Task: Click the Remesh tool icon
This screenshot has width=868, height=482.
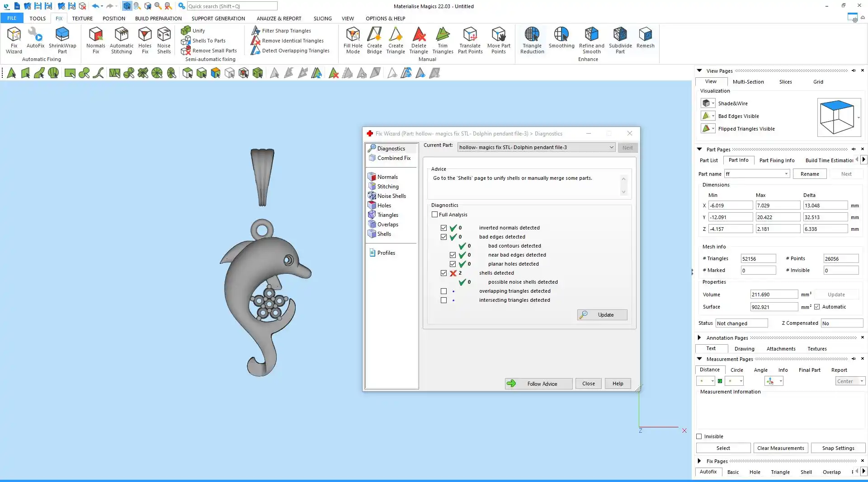Action: click(x=645, y=38)
